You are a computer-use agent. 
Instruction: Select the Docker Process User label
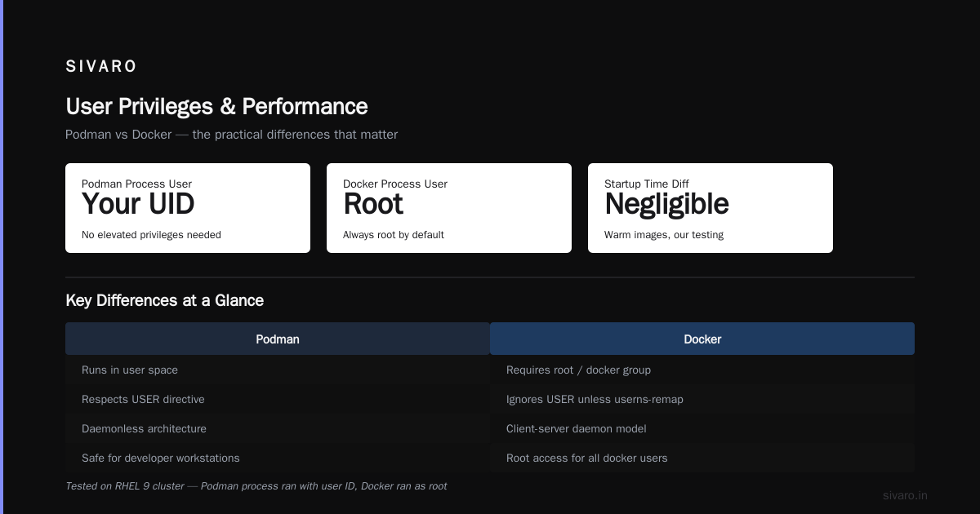pos(395,184)
